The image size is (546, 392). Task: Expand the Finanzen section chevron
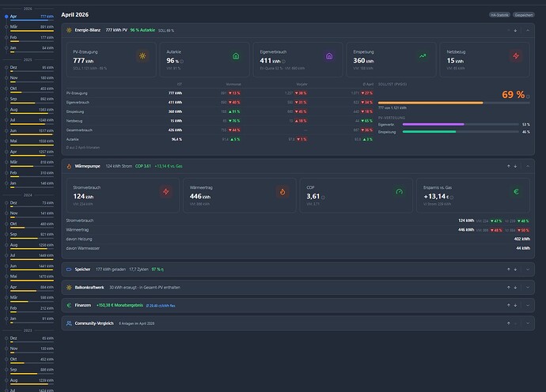528,305
